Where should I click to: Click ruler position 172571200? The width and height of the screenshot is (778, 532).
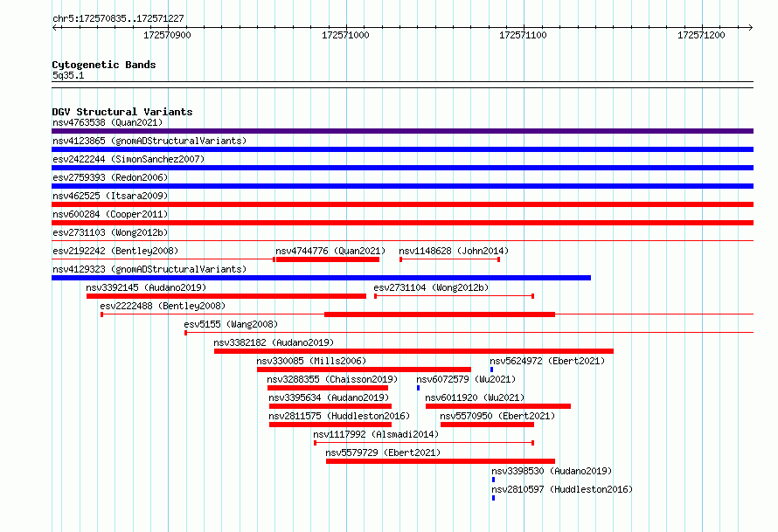click(x=702, y=35)
